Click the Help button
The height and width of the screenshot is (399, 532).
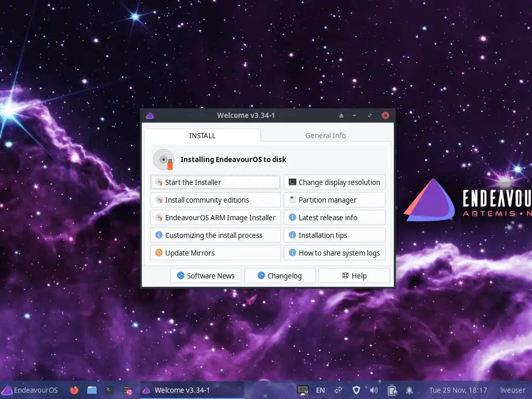coord(354,275)
